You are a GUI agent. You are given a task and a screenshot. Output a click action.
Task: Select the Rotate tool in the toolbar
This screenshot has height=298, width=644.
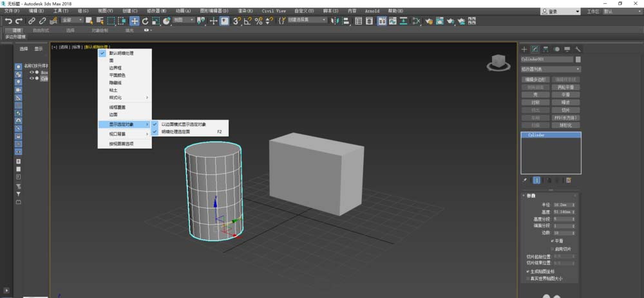pos(146,21)
